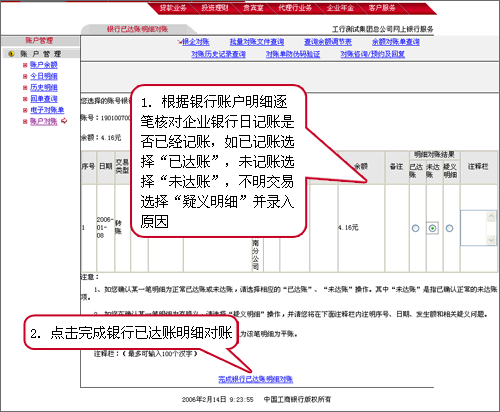
Task: Click the red square icon before 回单查询
Action: click(x=25, y=99)
